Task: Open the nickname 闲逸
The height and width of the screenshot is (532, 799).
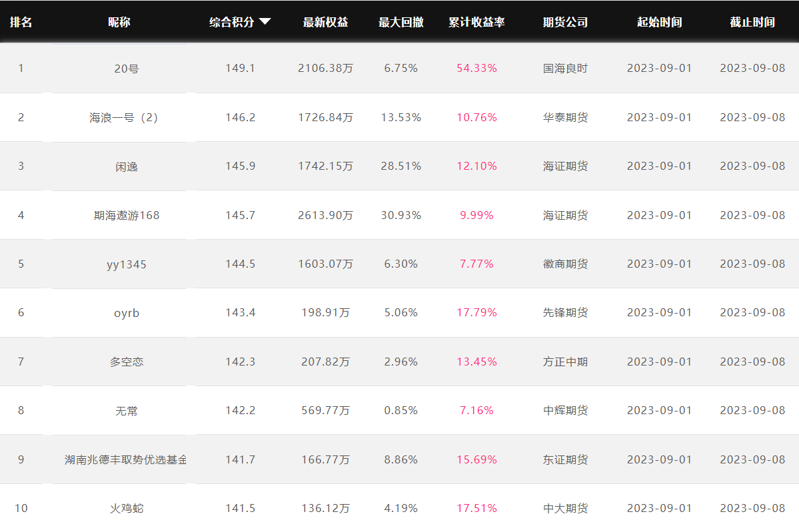Action: pos(127,166)
